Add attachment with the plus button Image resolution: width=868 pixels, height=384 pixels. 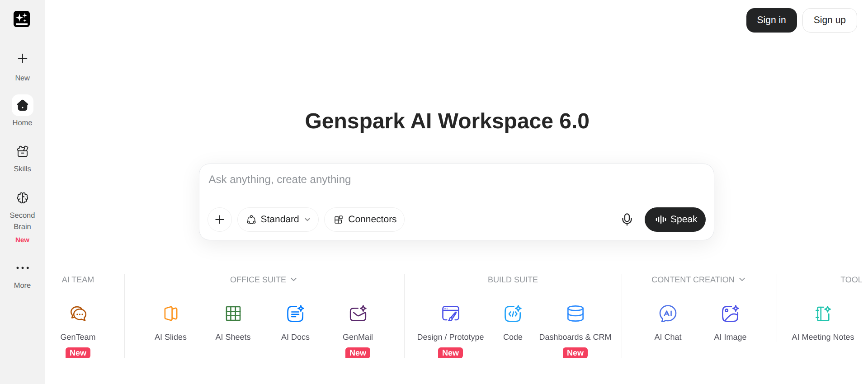click(x=220, y=220)
